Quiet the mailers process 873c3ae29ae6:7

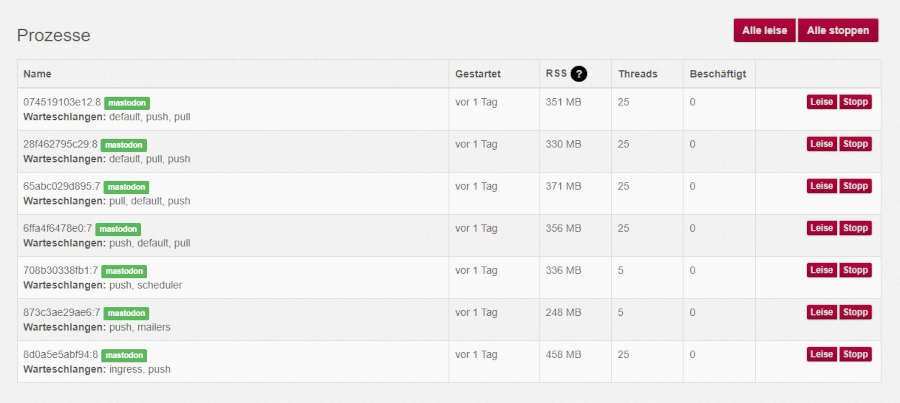[821, 312]
